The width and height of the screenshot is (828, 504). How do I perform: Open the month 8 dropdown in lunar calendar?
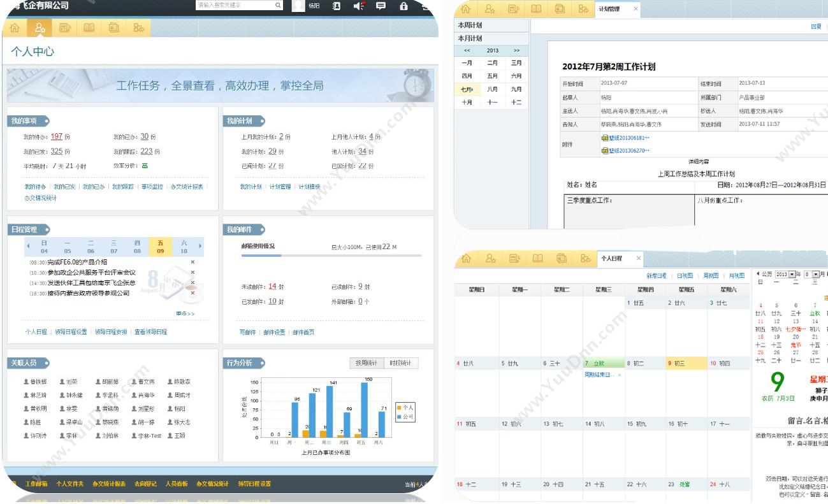(x=815, y=275)
